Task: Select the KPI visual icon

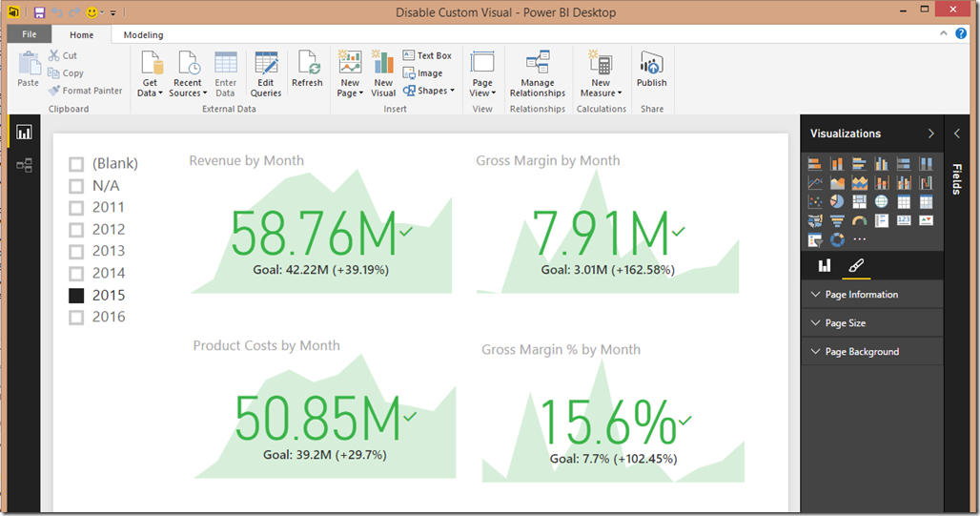Action: [927, 220]
